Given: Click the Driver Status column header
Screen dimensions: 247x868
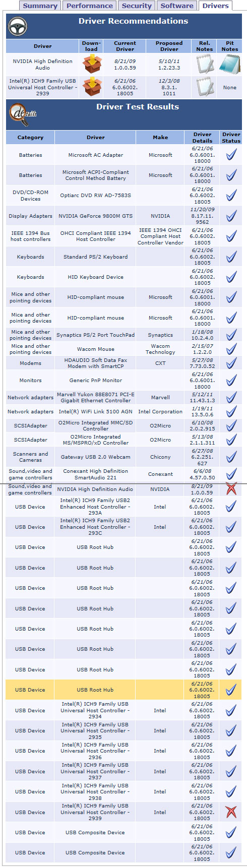Looking at the screenshot, I should [x=231, y=138].
